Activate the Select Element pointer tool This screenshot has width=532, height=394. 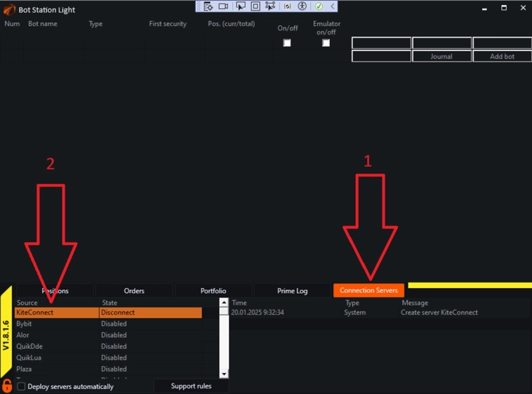pos(240,6)
